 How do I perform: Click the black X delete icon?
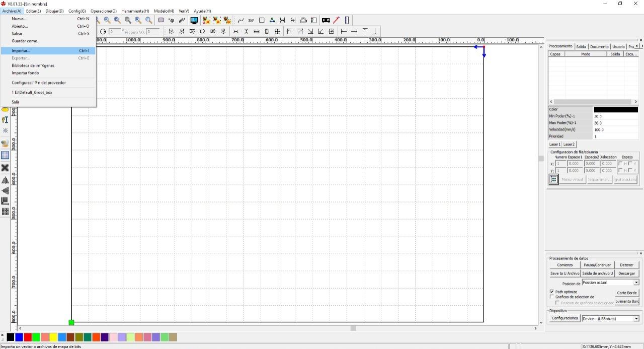[x=5, y=168]
